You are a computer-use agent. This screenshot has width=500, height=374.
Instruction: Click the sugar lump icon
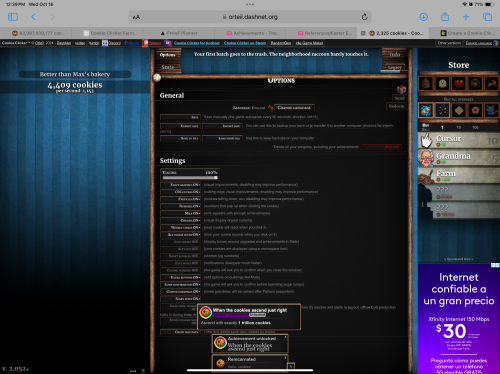(x=157, y=78)
